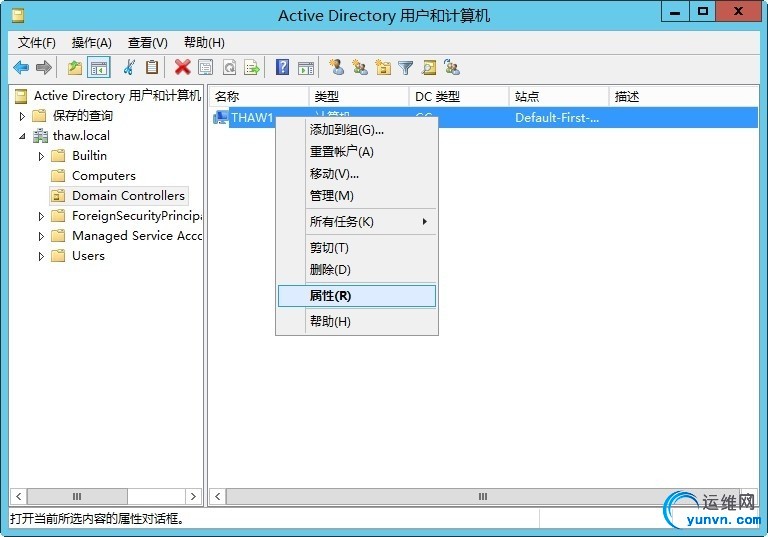This screenshot has height=537, width=768.
Task: Toggle the action pane toolbar icon
Action: point(306,67)
